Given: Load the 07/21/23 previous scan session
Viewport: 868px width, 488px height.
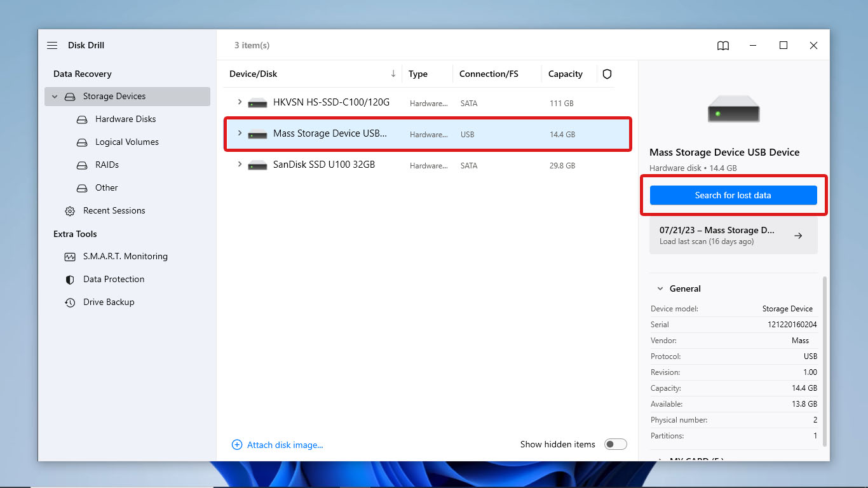Looking at the screenshot, I should click(x=733, y=235).
